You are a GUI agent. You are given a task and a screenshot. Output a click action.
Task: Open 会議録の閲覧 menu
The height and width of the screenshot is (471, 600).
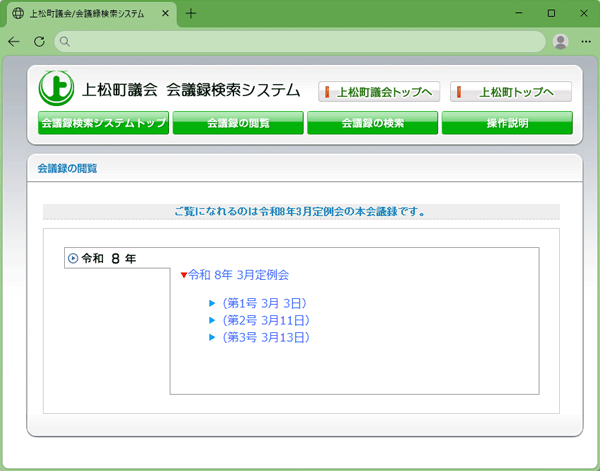[x=238, y=123]
